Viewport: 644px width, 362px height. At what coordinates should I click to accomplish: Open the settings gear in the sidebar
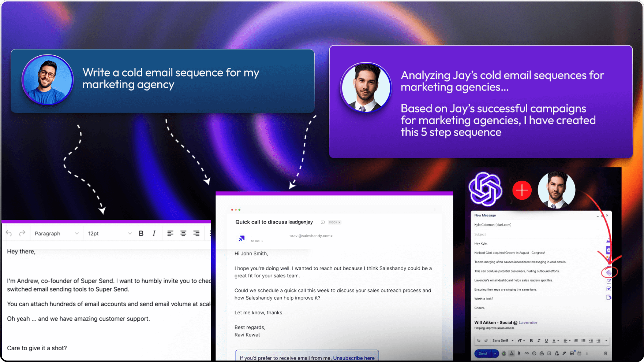[x=608, y=249]
